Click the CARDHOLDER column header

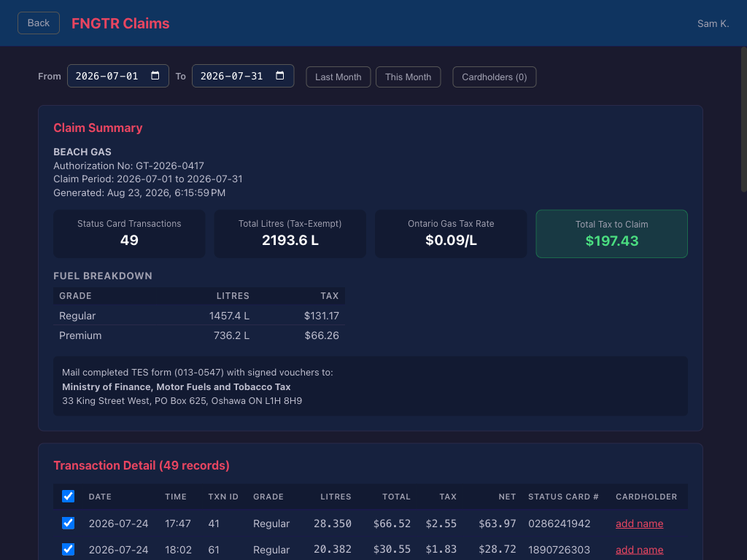646,497
